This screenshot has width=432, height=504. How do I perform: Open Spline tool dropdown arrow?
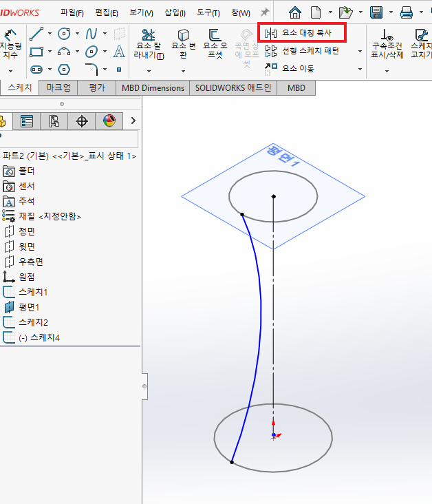pyautogui.click(x=105, y=34)
